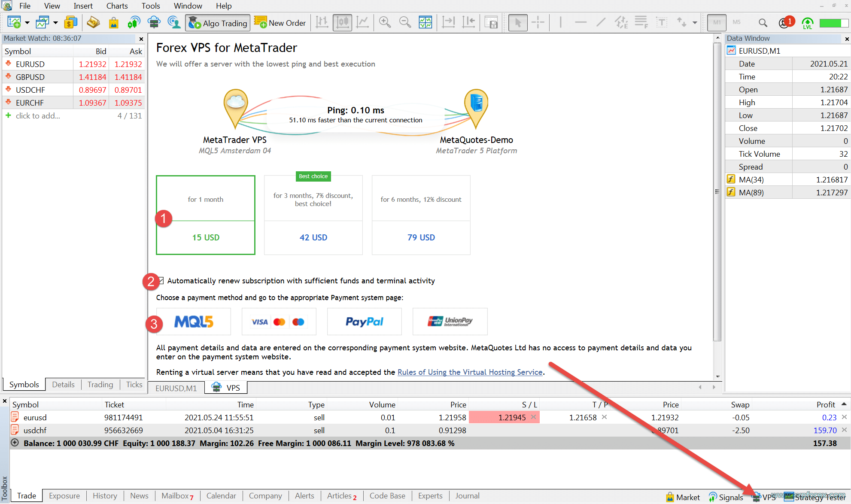Switch to the EURUSD,M1 chart tab

(176, 388)
